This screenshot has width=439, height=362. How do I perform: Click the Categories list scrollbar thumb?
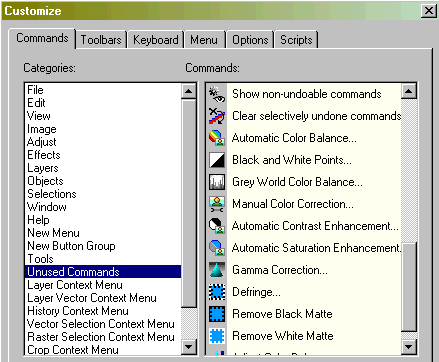tap(189, 203)
